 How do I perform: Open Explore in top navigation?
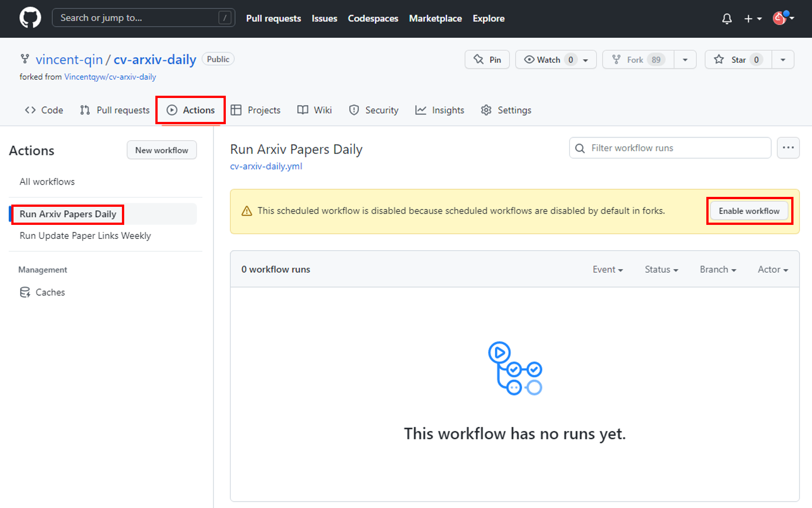(489, 19)
